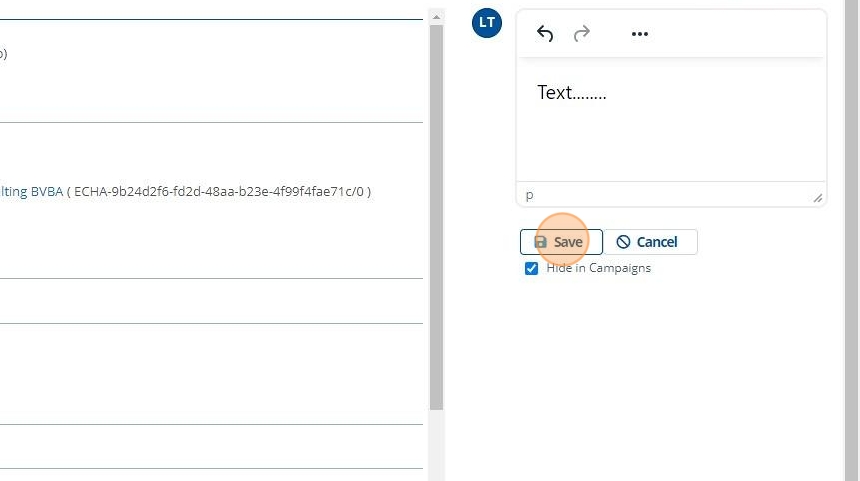Screen dimensions: 860x481
Task: Click the left panel vertical scrollbar thumb
Action: click(436, 200)
